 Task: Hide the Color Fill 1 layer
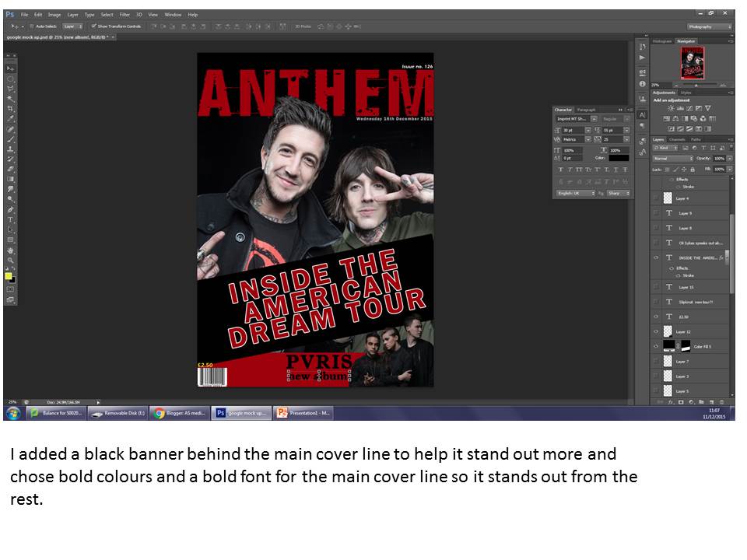pos(656,346)
